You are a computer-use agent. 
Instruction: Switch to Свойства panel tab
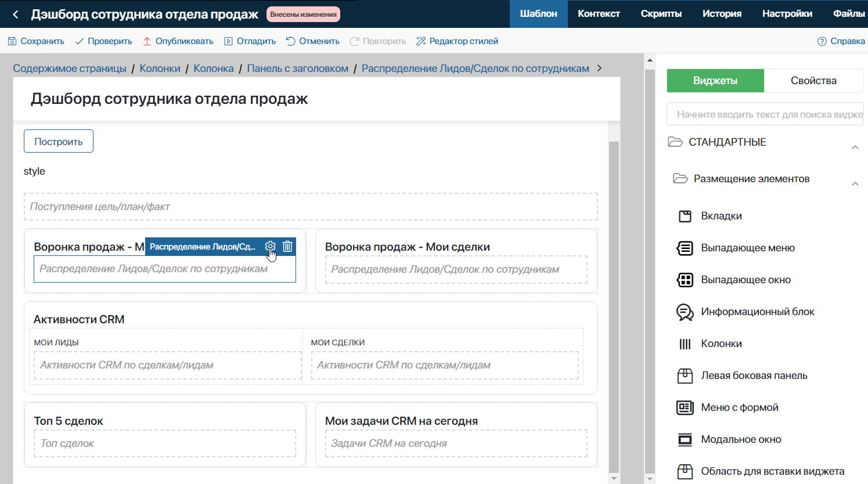point(813,81)
